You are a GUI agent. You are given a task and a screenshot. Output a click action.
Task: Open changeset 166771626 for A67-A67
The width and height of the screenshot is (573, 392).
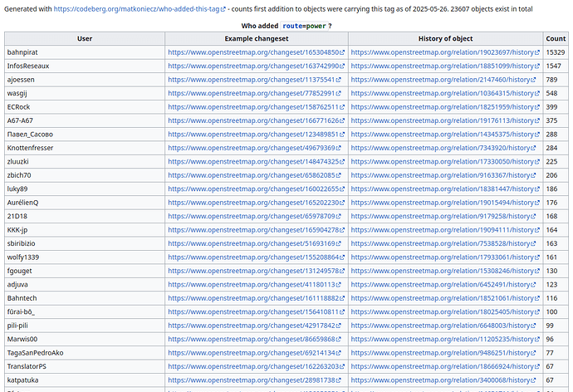[x=256, y=120]
